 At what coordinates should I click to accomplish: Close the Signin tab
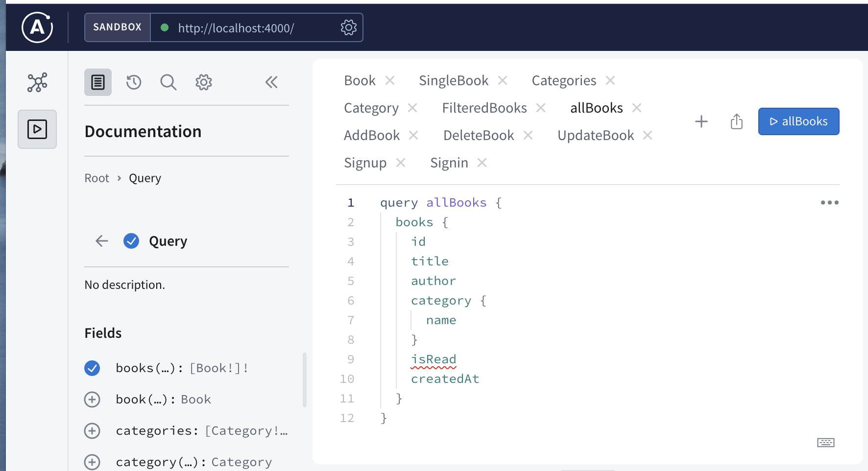pos(482,163)
